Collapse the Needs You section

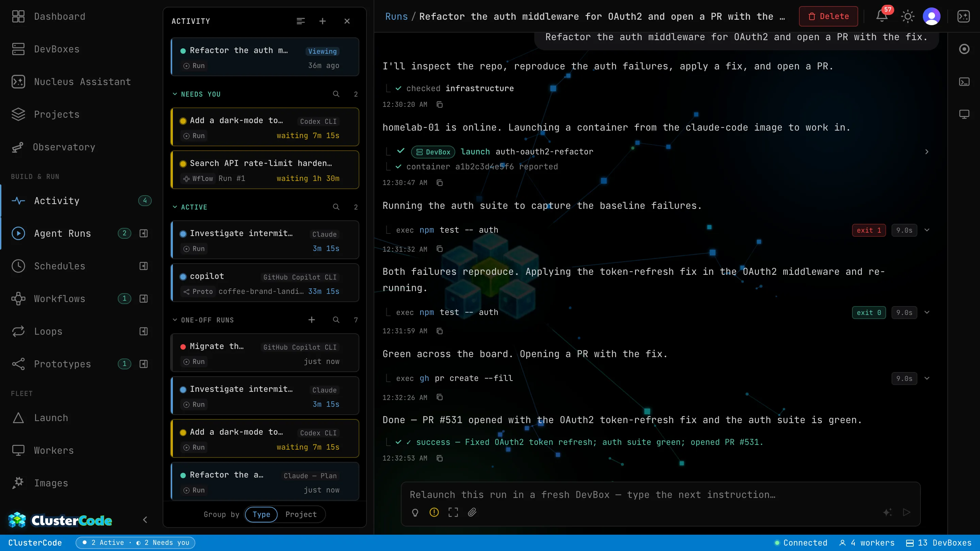175,94
